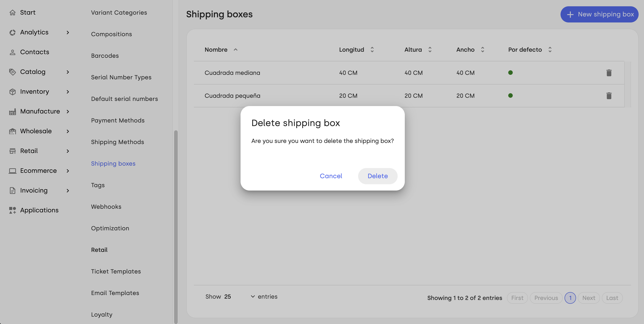Click the Invoicing document icon

click(x=13, y=191)
